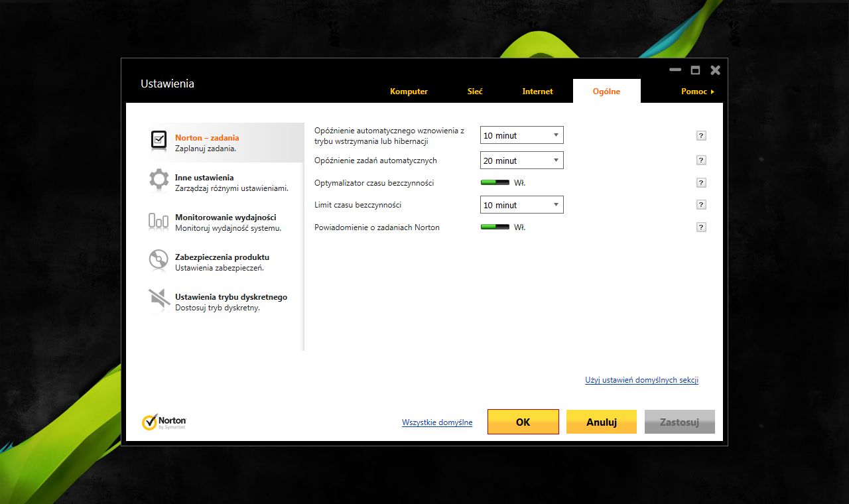The width and height of the screenshot is (849, 504).
Task: Click the muted speaker icon for tryb dyskretny
Action: [x=159, y=300]
